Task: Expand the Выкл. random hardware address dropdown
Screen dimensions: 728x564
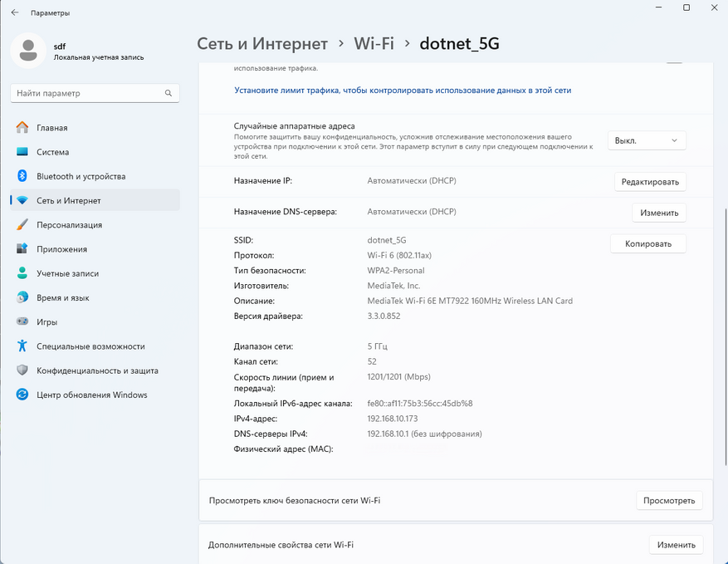Action: [647, 141]
